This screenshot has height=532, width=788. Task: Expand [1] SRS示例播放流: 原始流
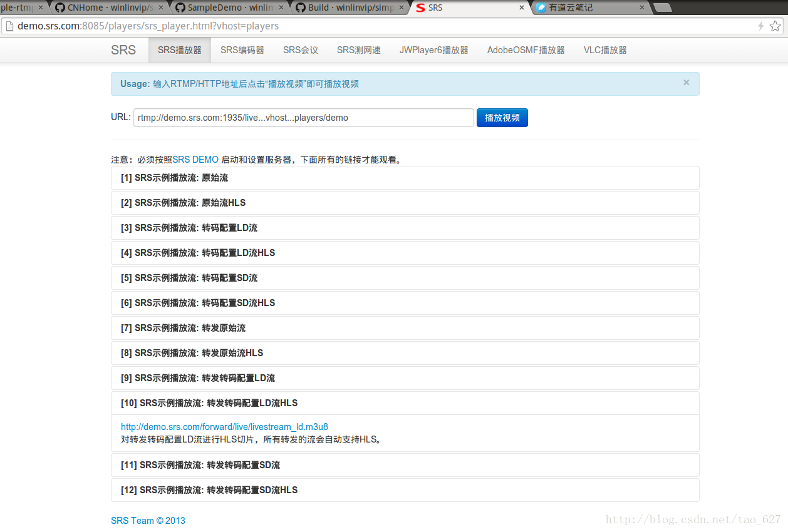coord(405,178)
